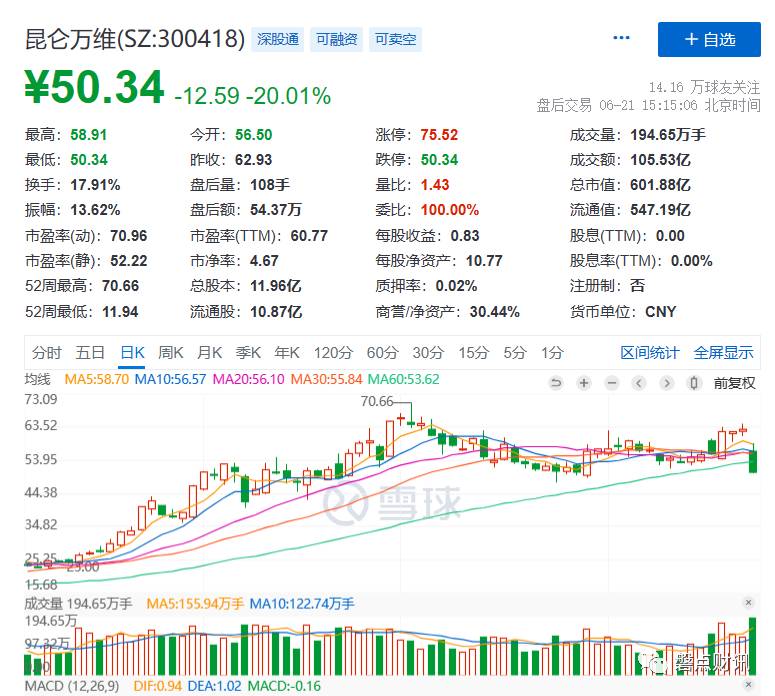
Task: Open 全屏显示 fullscreen view
Action: [x=724, y=352]
